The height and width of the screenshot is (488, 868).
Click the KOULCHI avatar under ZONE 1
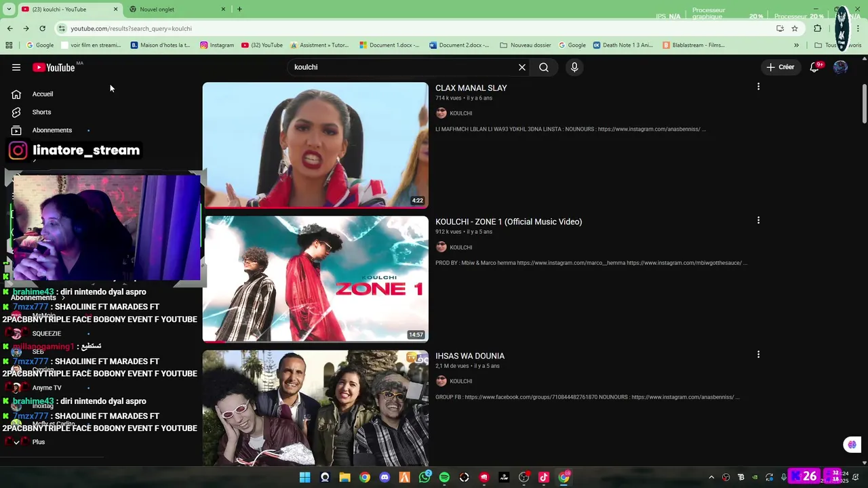441,247
